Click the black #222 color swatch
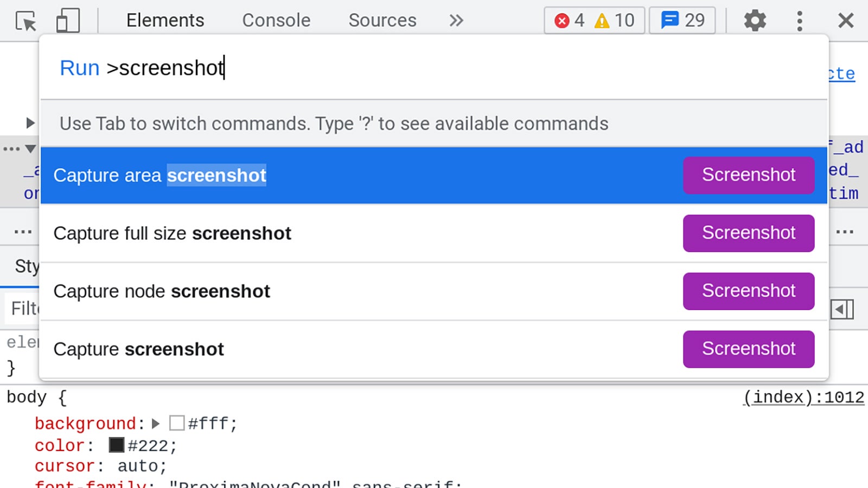 [x=115, y=445]
